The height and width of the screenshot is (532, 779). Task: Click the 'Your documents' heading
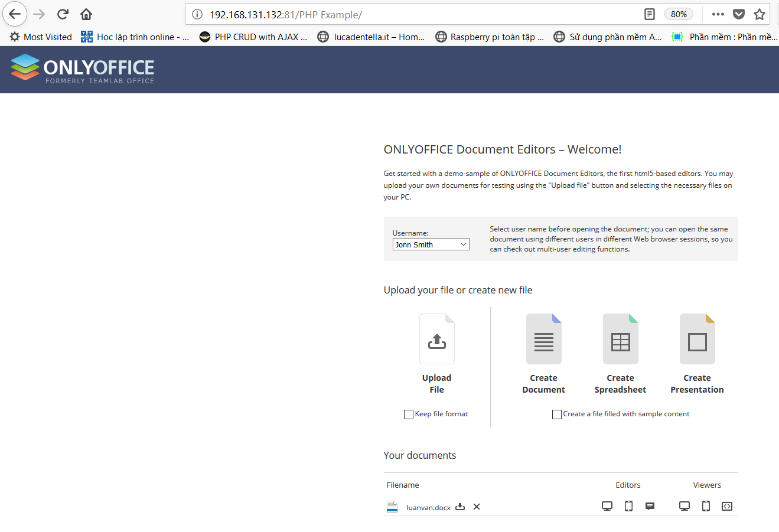coord(420,455)
